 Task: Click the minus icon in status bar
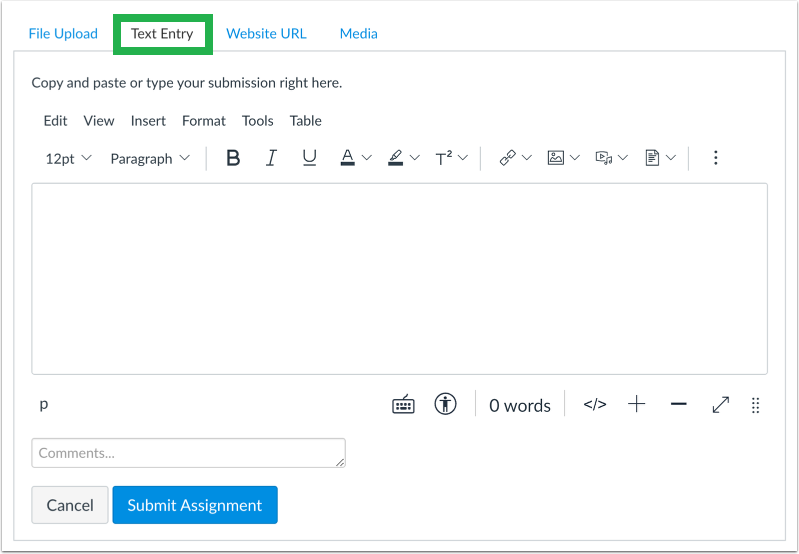coord(679,404)
